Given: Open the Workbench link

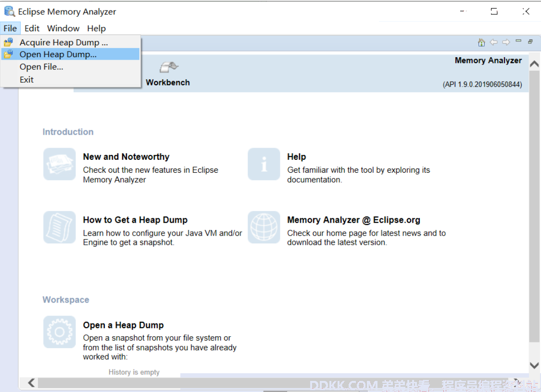Looking at the screenshot, I should click(x=168, y=82).
